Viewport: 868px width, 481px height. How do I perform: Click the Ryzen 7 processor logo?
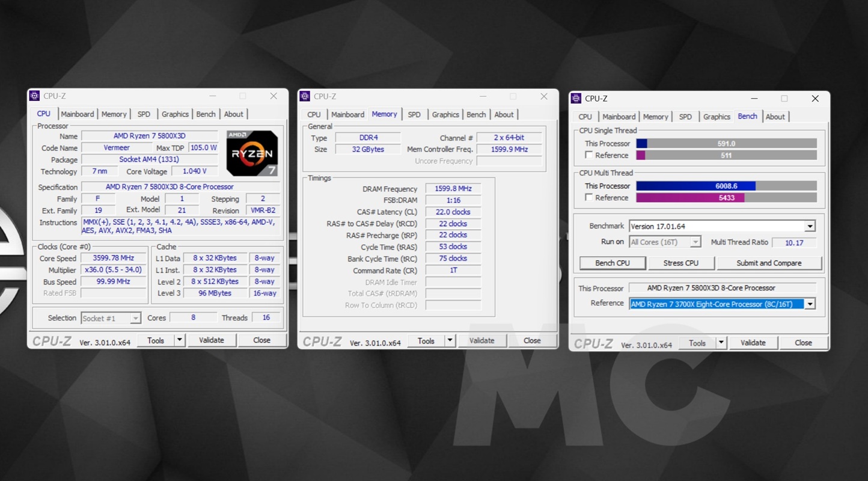click(252, 153)
